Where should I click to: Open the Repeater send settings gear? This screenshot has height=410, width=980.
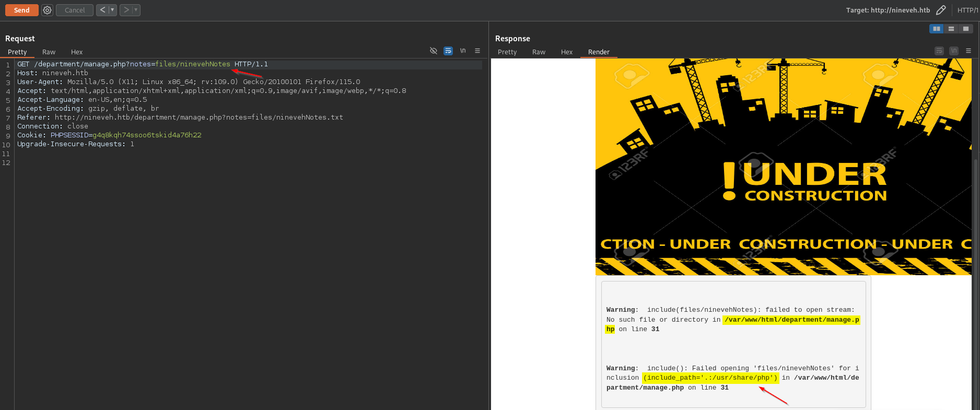click(x=47, y=10)
